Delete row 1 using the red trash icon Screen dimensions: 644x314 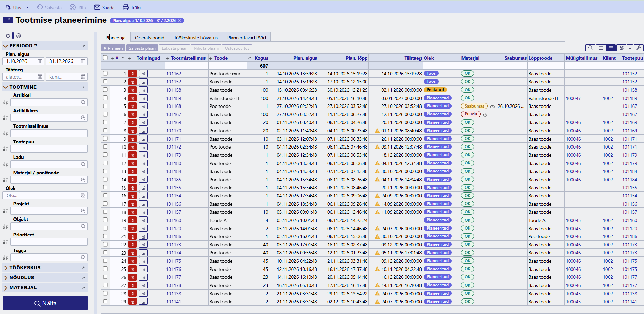133,73
